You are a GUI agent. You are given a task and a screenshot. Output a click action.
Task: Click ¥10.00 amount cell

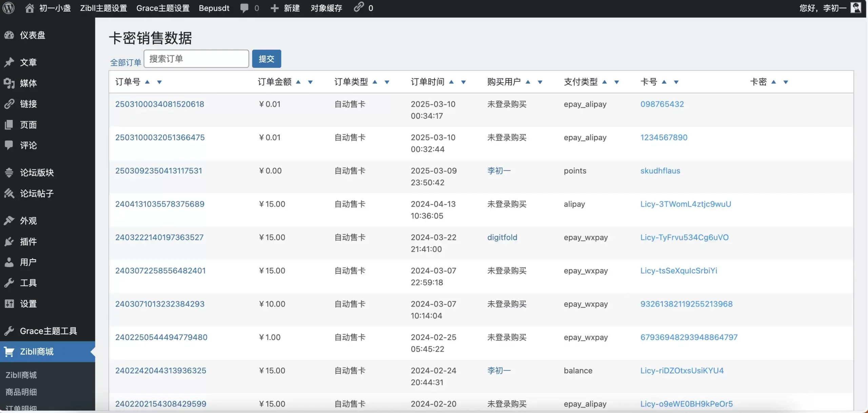(x=272, y=304)
